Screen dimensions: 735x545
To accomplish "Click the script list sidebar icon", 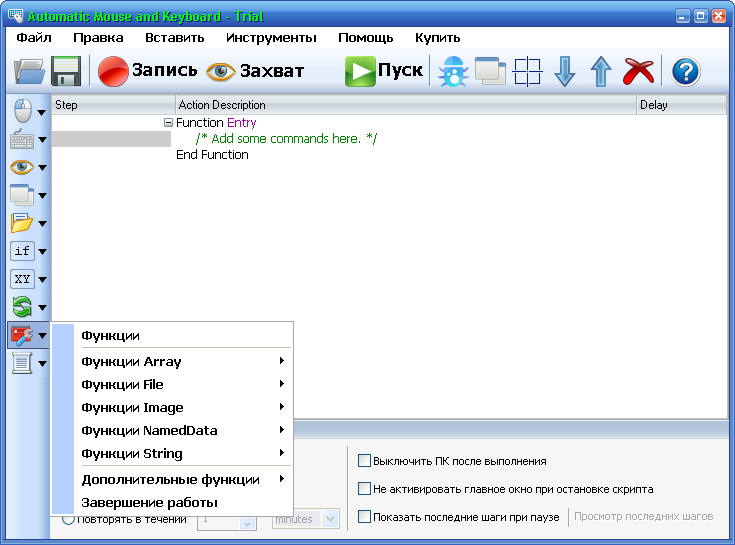I will [22, 363].
